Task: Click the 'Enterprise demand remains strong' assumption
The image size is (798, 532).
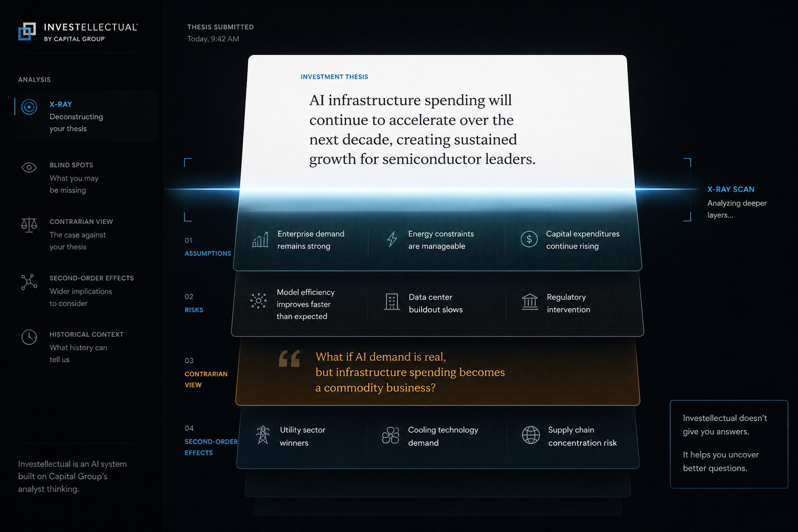Action: click(311, 240)
